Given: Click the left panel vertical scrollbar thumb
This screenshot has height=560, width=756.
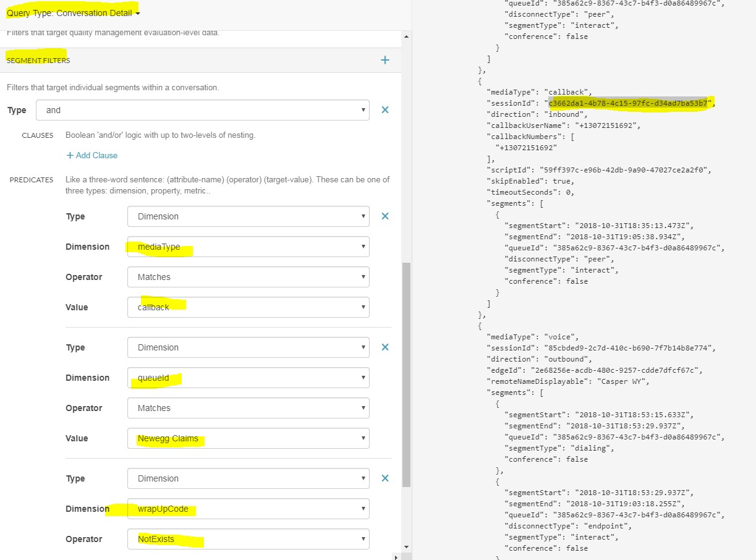Looking at the screenshot, I should 406,374.
